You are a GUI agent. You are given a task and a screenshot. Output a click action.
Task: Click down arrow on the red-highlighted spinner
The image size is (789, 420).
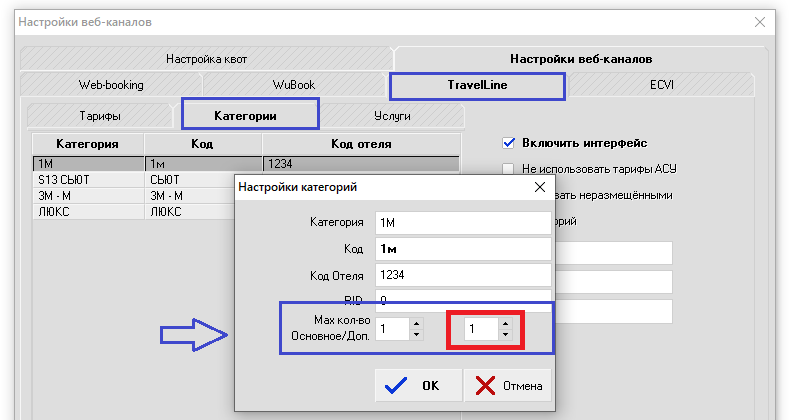(505, 335)
